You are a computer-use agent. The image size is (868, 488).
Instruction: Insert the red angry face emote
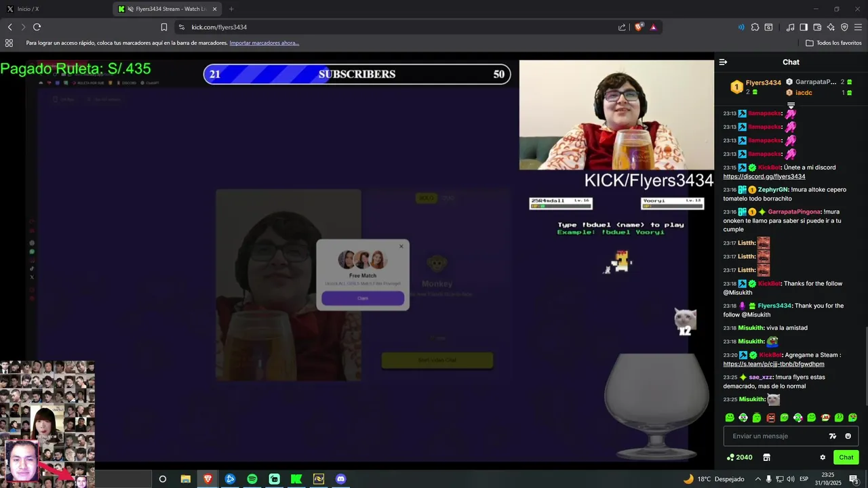(x=770, y=418)
